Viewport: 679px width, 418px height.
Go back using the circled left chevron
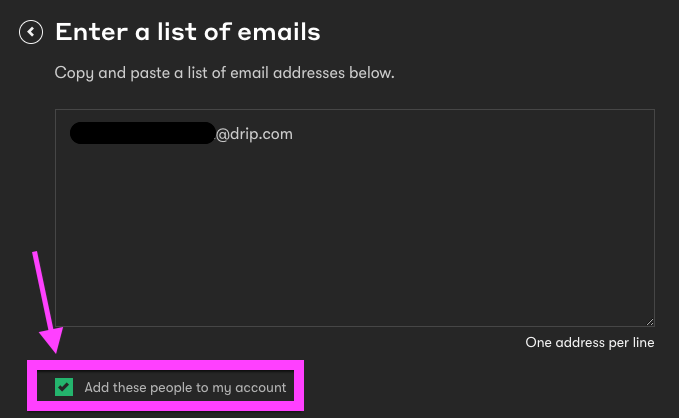pyautogui.click(x=31, y=33)
